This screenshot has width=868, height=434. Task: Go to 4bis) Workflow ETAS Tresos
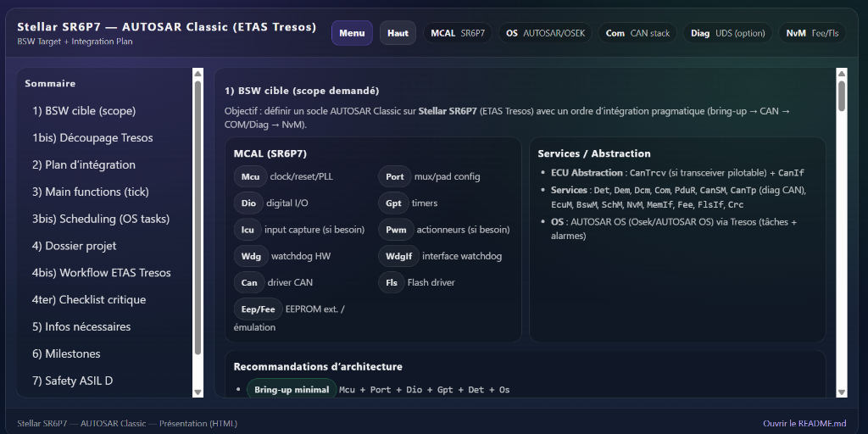click(102, 273)
